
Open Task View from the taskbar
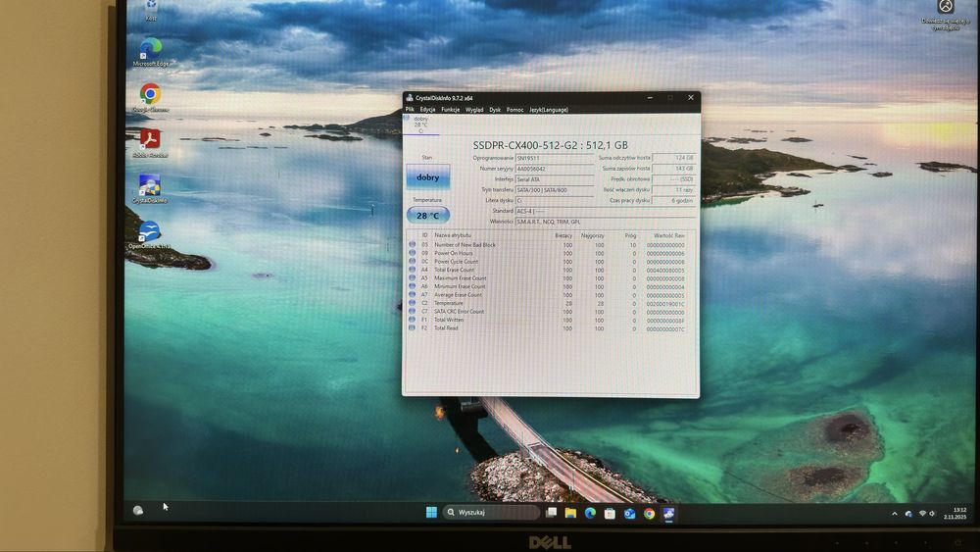tap(551, 513)
